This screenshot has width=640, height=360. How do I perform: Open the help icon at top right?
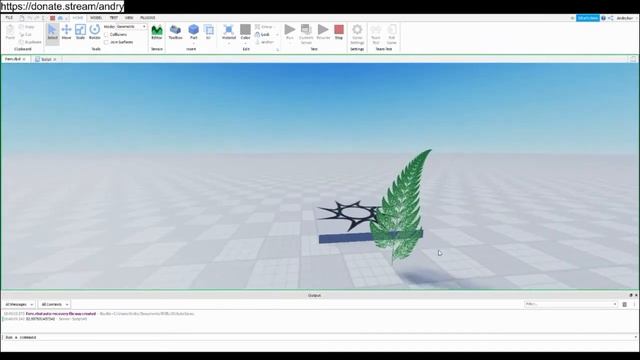tap(603, 18)
